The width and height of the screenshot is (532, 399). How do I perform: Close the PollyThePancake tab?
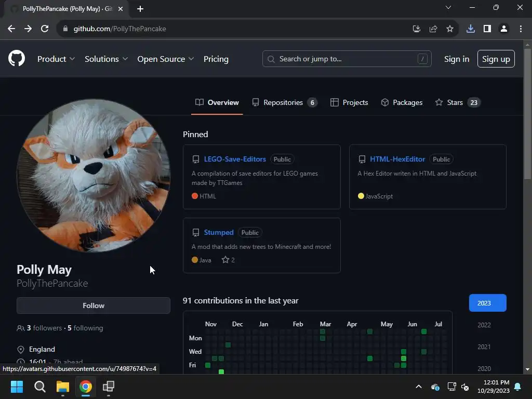[x=121, y=9]
